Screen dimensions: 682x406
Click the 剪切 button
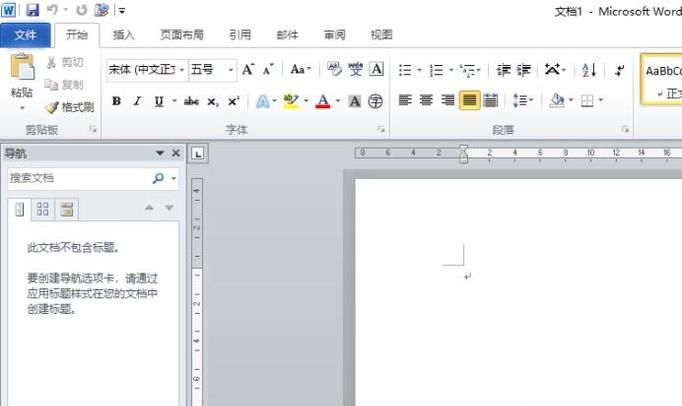coord(65,63)
